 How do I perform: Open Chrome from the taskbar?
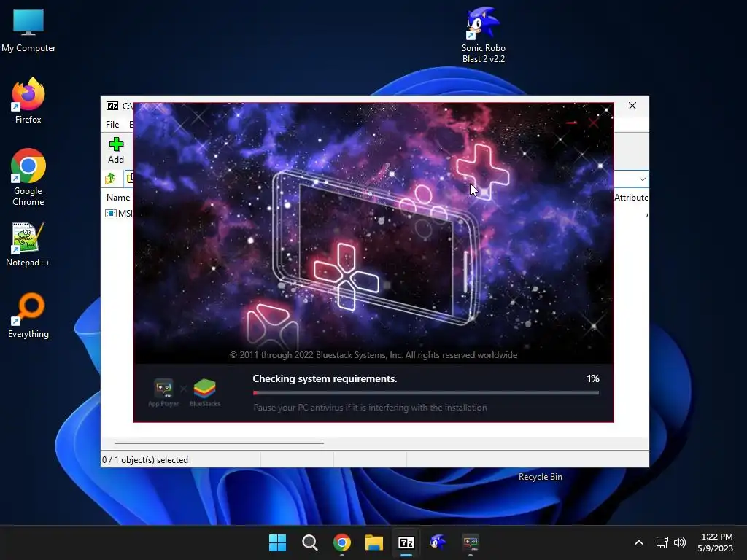(342, 542)
